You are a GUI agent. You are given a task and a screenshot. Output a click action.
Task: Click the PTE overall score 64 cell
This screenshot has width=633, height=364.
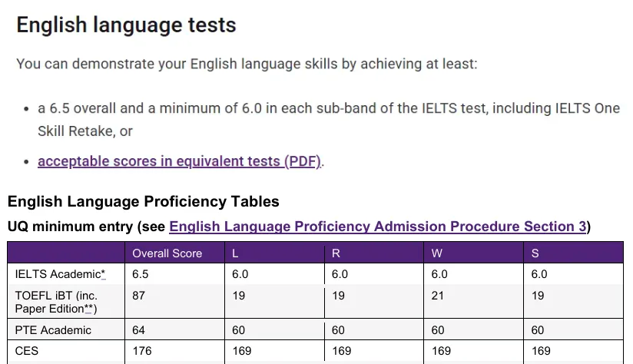(139, 330)
